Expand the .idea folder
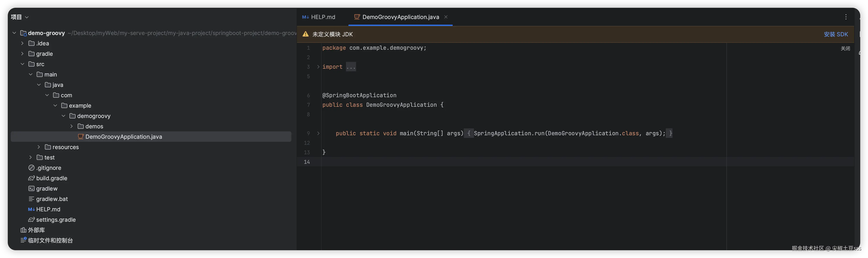 (x=22, y=43)
